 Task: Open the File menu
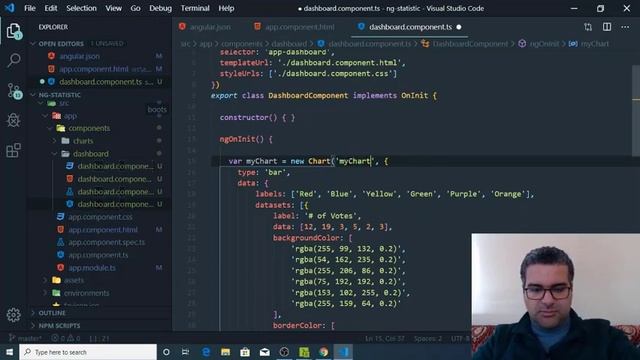coord(30,8)
